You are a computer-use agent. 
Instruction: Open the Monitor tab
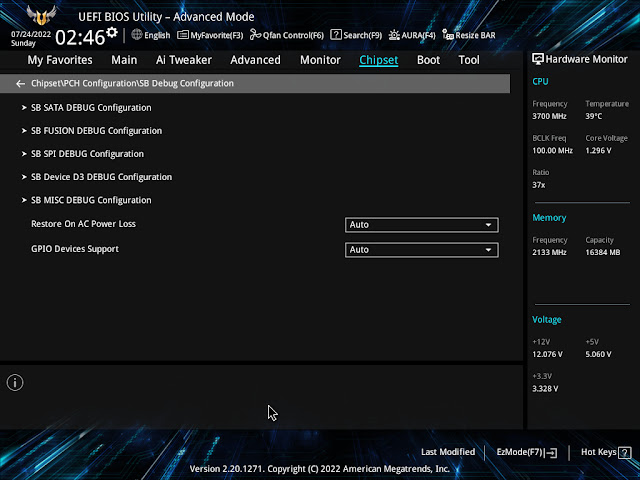coord(320,60)
